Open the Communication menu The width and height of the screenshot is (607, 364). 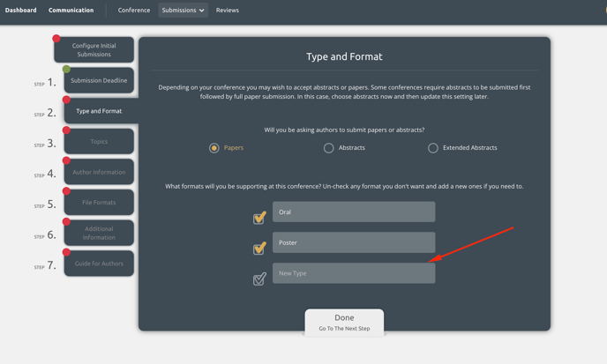(x=71, y=11)
